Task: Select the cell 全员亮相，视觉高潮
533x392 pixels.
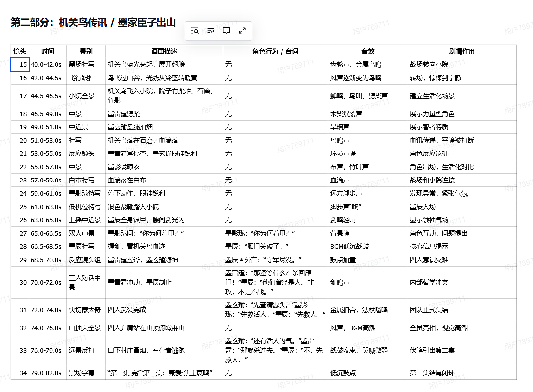Action: [462, 328]
